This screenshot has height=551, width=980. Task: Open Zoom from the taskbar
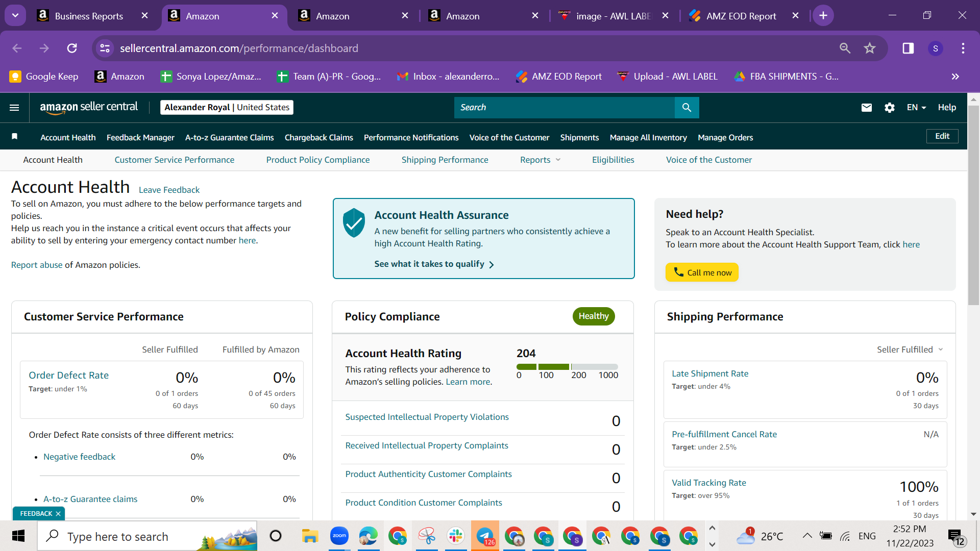(x=339, y=536)
